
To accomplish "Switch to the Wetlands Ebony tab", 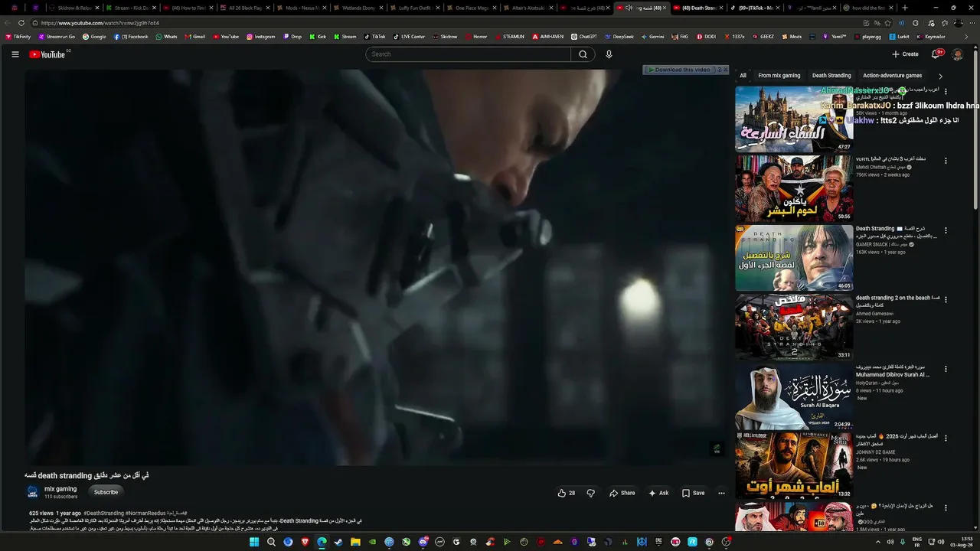I will [356, 8].
